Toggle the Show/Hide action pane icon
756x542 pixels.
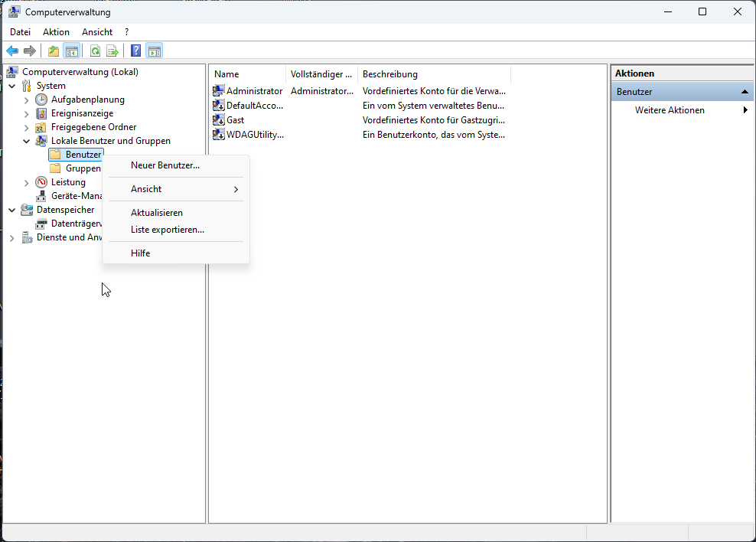[x=155, y=51]
